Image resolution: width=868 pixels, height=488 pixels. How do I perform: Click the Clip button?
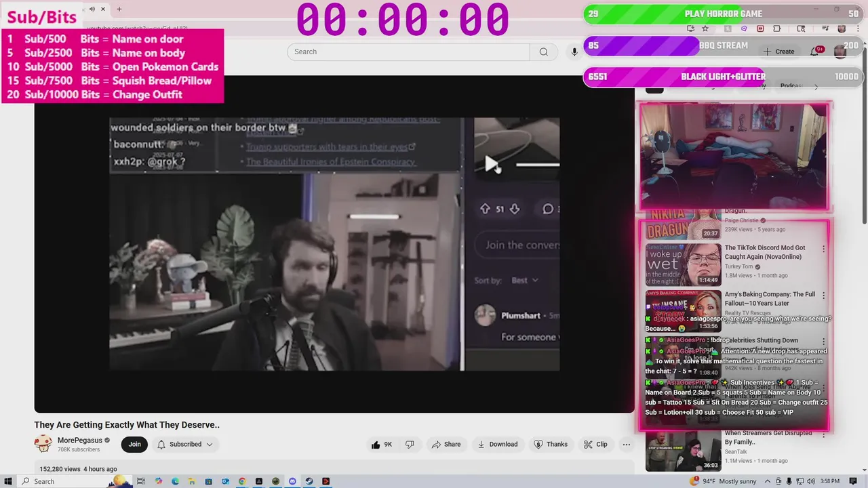(x=595, y=445)
